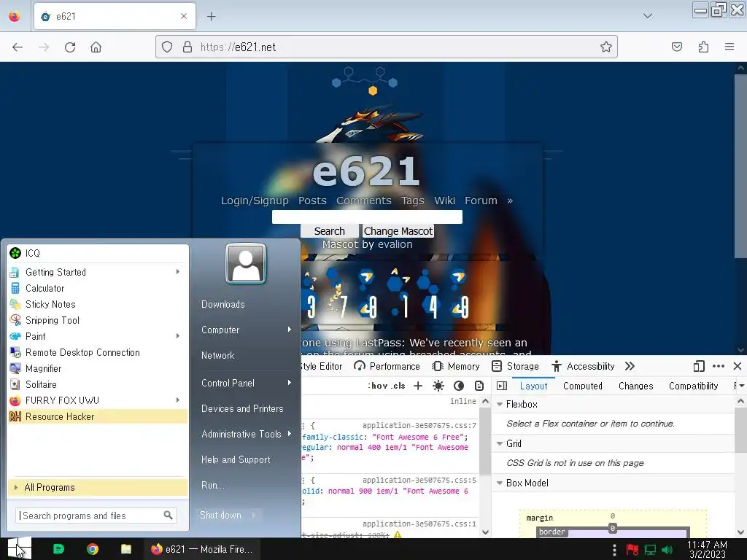Open the Run... dialog entry
The height and width of the screenshot is (560, 747).
pos(212,485)
